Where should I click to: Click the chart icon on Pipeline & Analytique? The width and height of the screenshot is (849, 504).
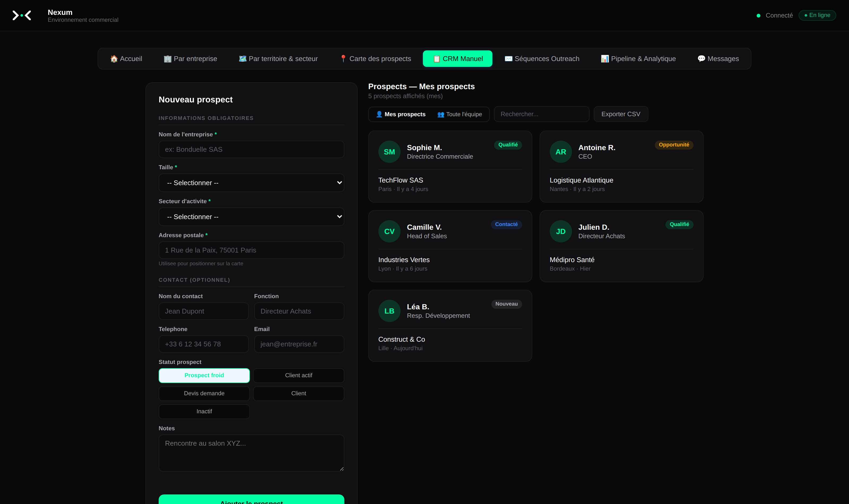[x=605, y=59]
